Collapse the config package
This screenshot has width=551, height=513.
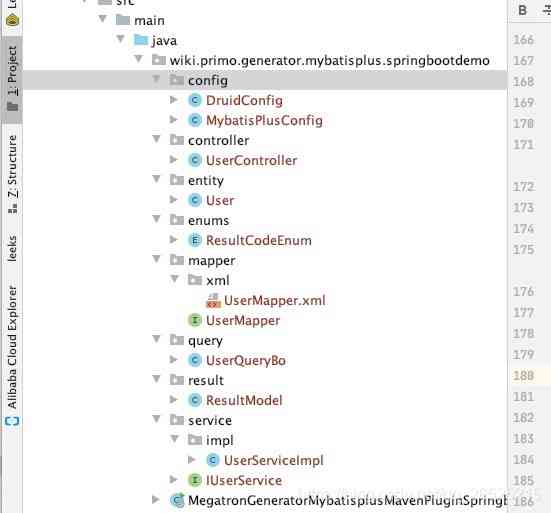click(156, 79)
